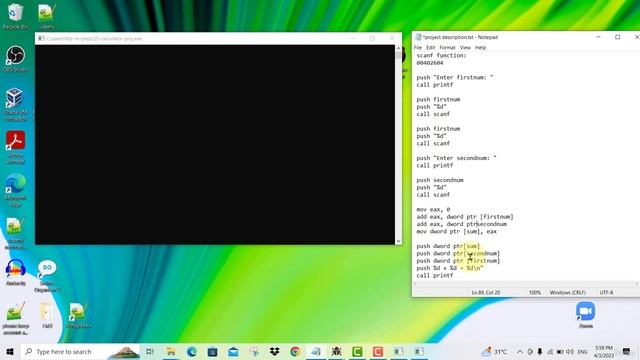Click 'Windows (CRLF)' in the status bar

(567, 292)
